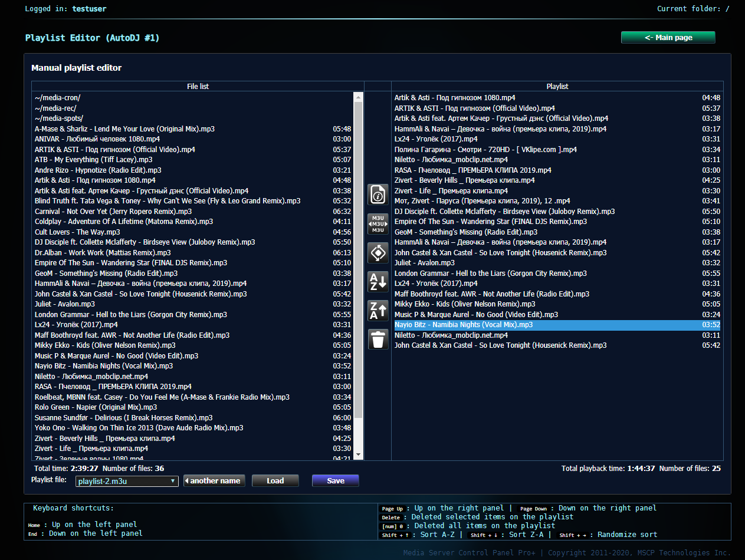Image resolution: width=745 pixels, height=560 pixels.
Task: Click the randomize playlist icon
Action: click(x=378, y=252)
